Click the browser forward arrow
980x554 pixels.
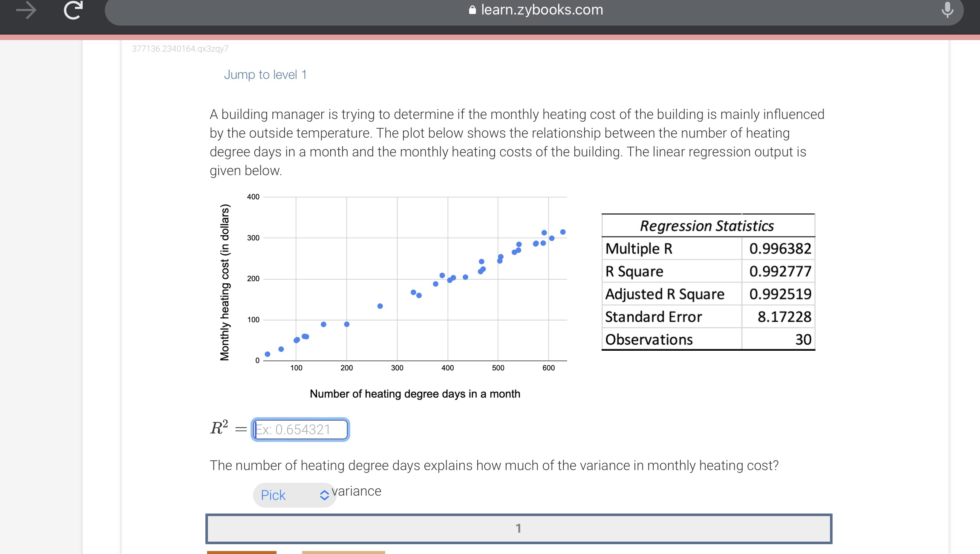(x=26, y=10)
